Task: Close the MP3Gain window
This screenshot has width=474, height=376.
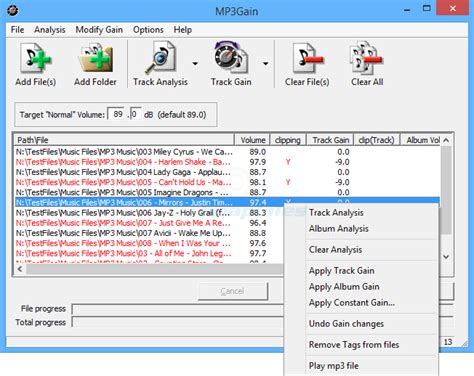Action: 452,8
